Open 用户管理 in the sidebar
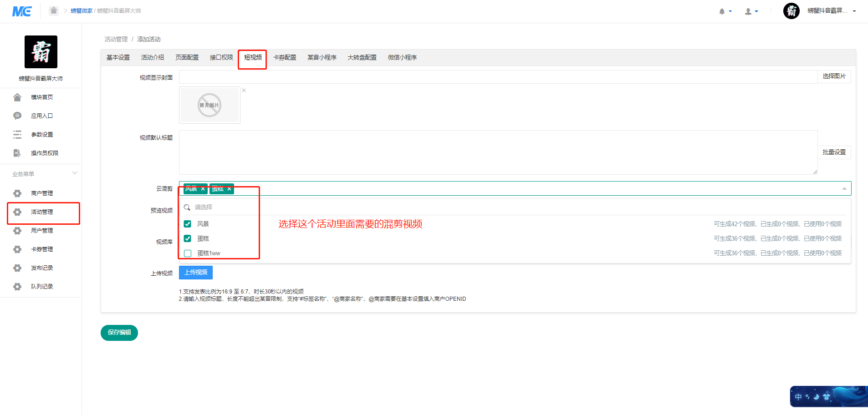Image resolution: width=868 pixels, height=415 pixels. (x=42, y=230)
